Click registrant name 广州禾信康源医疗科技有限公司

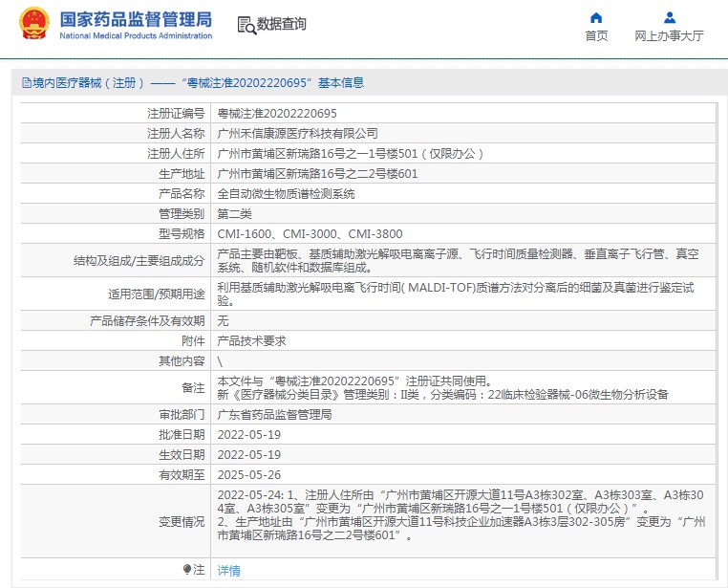(297, 134)
